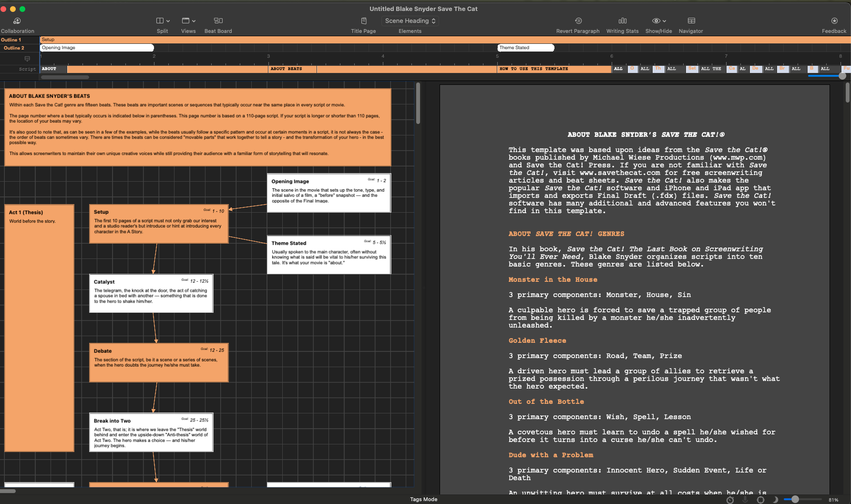Click the script page vertical scrollbar

click(x=847, y=93)
